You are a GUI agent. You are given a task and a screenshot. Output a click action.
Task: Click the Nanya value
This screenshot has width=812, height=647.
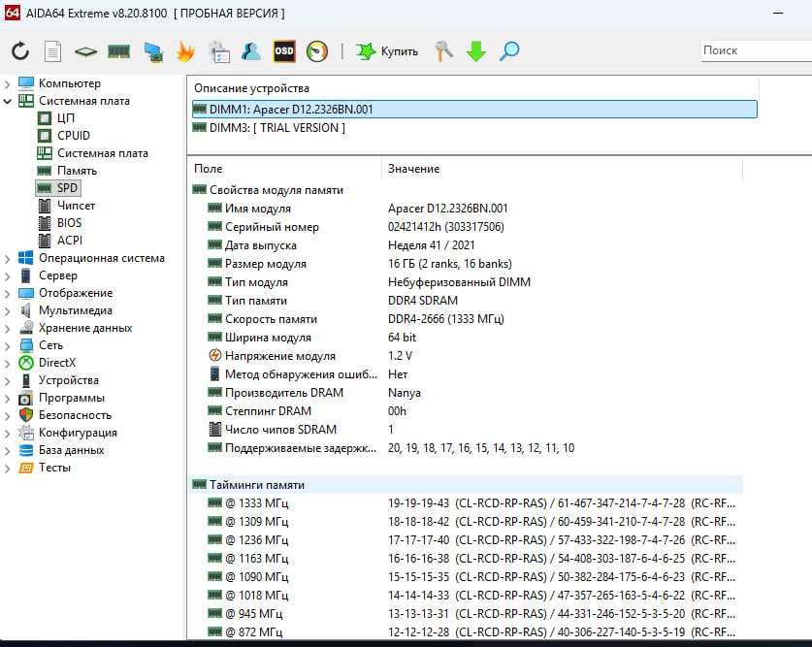pos(404,393)
